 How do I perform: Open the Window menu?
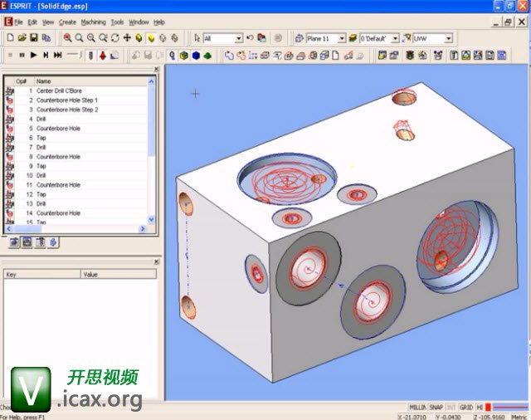139,22
